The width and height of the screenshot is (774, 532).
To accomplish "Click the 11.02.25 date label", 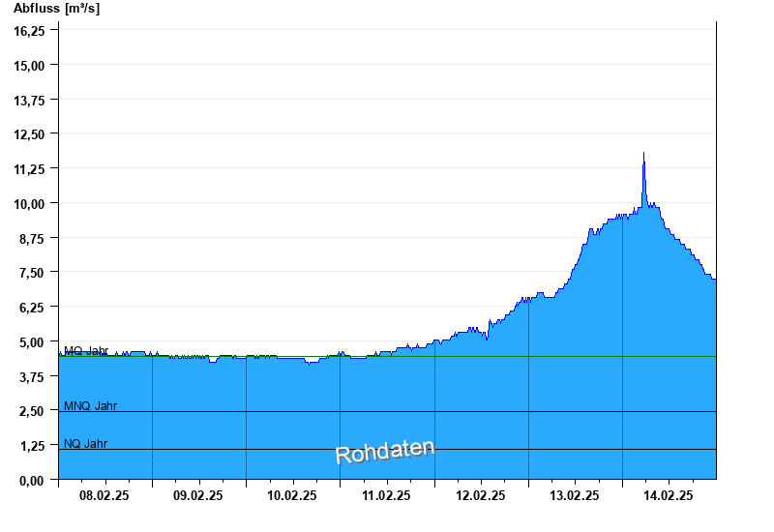I will point(386,495).
